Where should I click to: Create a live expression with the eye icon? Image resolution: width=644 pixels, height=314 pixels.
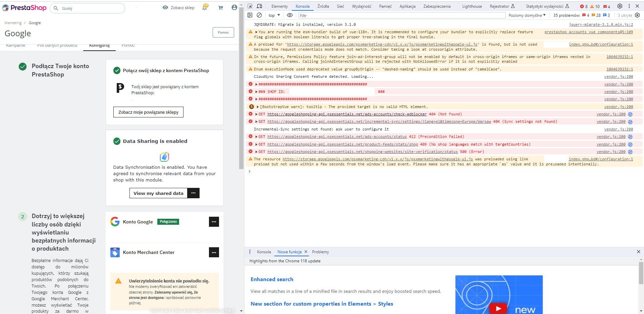(290, 15)
